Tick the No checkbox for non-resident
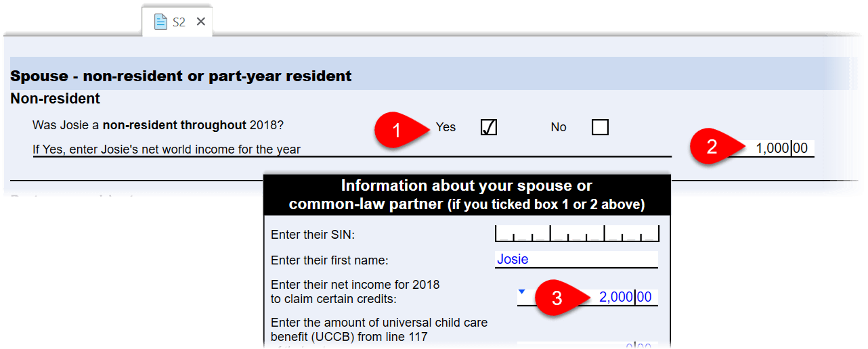Image resolution: width=868 pixels, height=349 pixels. point(600,127)
